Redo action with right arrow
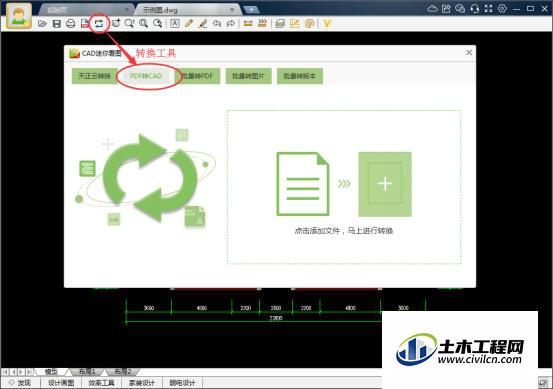The image size is (553, 389). click(231, 23)
